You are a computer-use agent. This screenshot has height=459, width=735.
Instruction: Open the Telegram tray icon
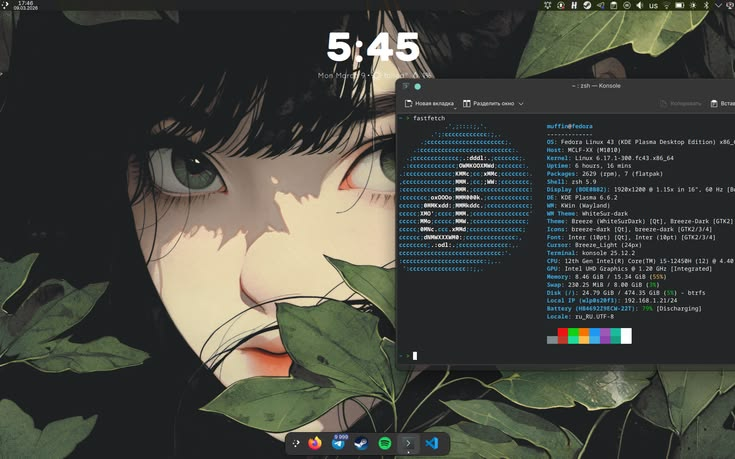point(600,5)
